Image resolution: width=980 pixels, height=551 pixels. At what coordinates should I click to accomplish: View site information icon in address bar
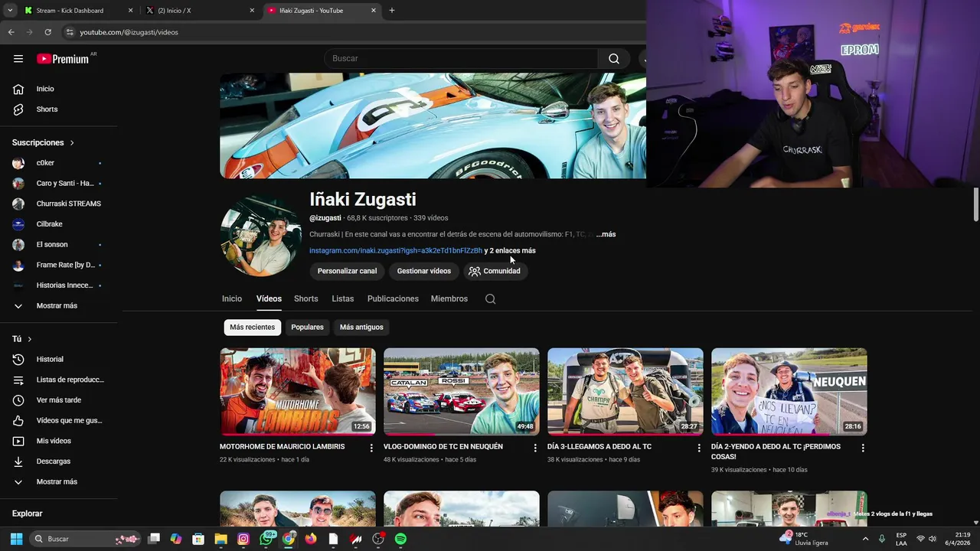point(70,32)
